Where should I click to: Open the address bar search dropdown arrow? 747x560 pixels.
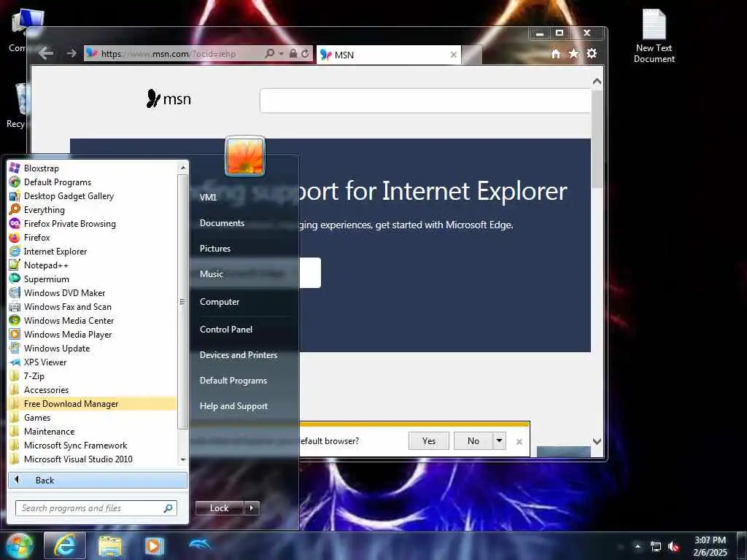click(x=281, y=53)
